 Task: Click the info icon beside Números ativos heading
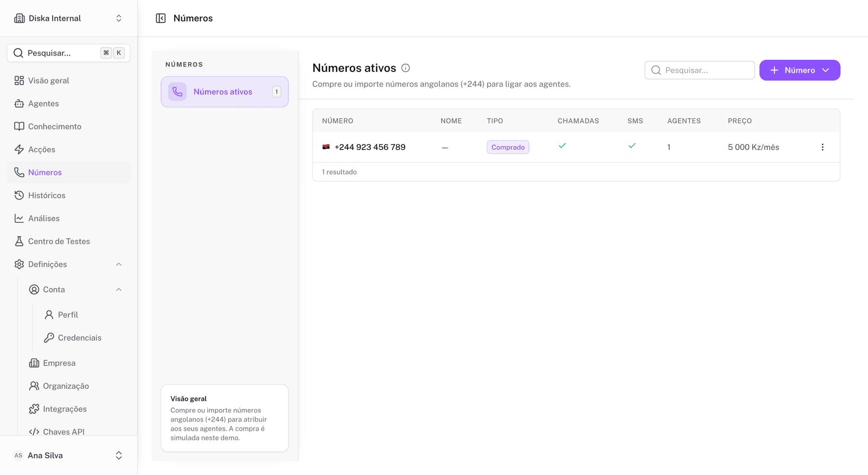[406, 68]
